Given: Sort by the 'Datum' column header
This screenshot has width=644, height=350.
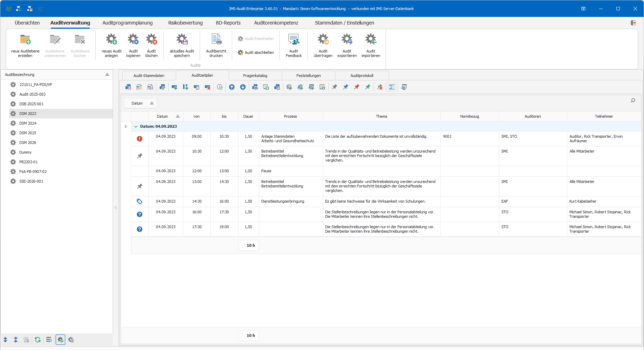Looking at the screenshot, I should (x=165, y=116).
